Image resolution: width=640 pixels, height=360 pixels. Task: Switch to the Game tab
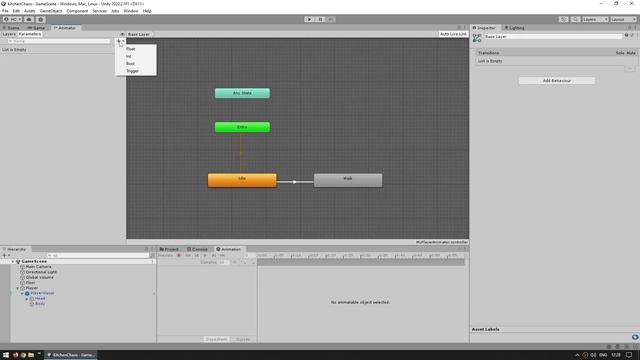tap(36, 28)
